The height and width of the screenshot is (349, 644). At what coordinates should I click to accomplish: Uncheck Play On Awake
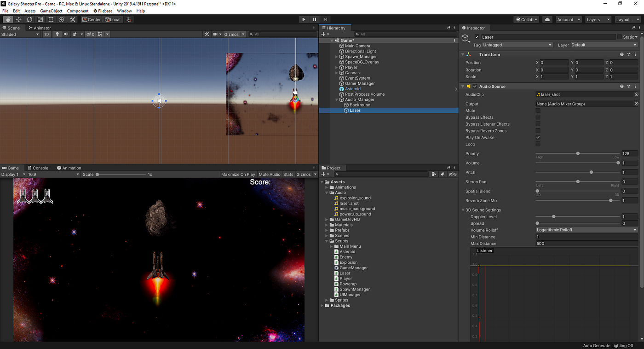538,137
